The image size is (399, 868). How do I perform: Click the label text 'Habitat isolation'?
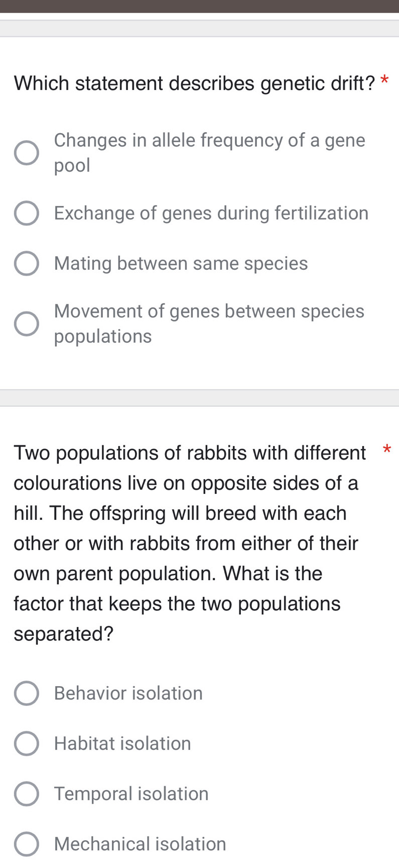pyautogui.click(x=122, y=743)
